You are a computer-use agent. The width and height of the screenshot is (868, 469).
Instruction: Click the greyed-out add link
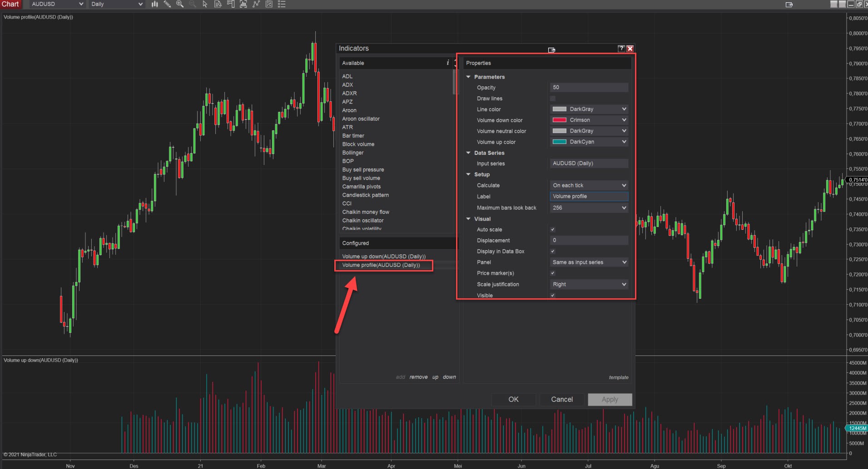point(400,377)
